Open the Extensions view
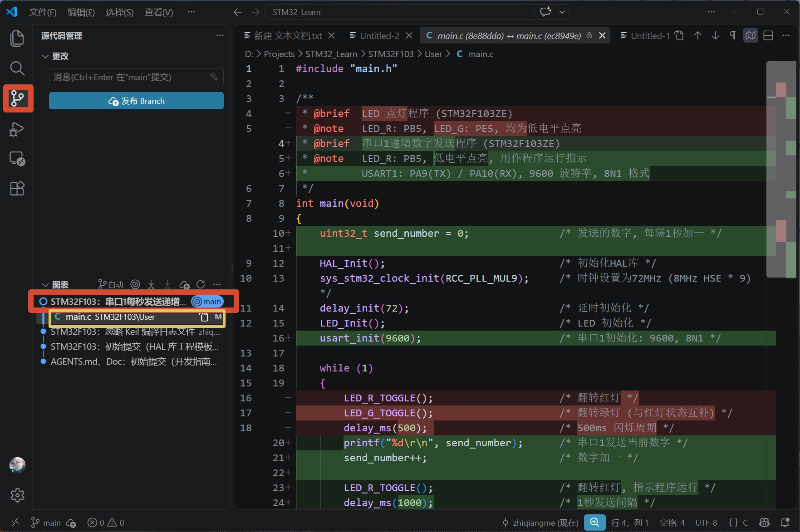The height and width of the screenshot is (532, 800). tap(17, 188)
